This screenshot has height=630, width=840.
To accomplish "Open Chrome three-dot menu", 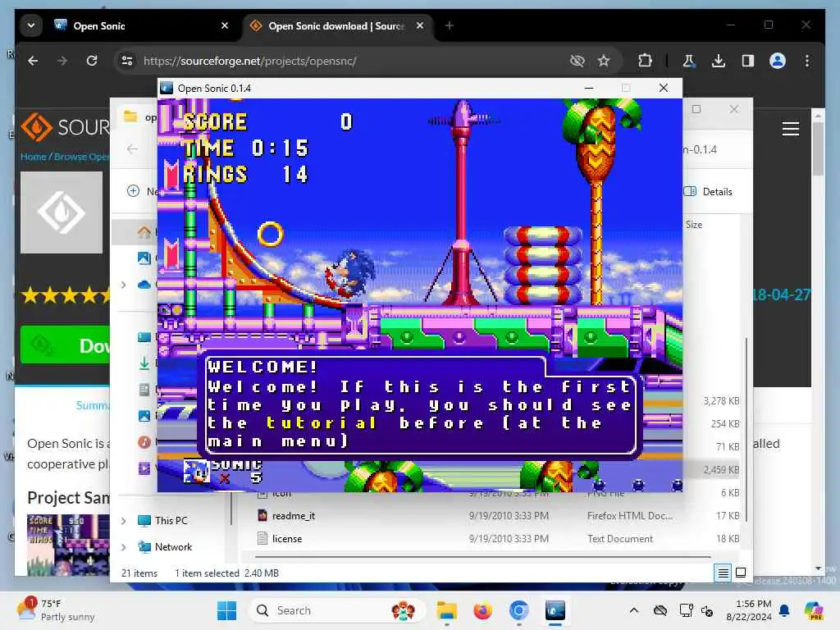I will click(x=807, y=61).
